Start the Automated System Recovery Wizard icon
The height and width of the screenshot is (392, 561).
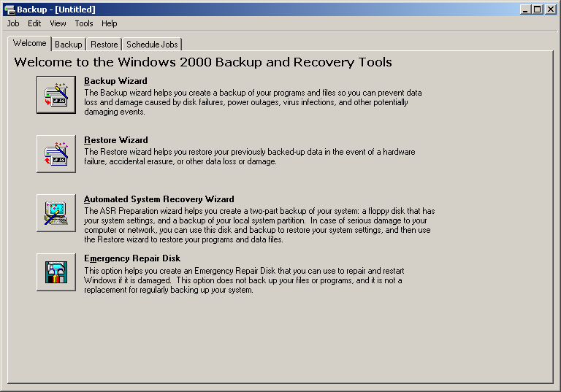[56, 213]
